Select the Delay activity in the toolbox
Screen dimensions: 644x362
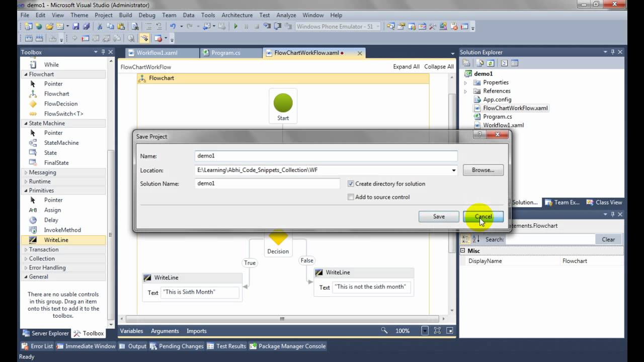(51, 220)
